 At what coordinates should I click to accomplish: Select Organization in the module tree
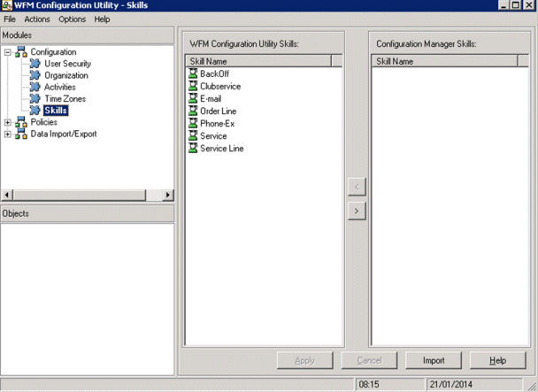point(65,76)
